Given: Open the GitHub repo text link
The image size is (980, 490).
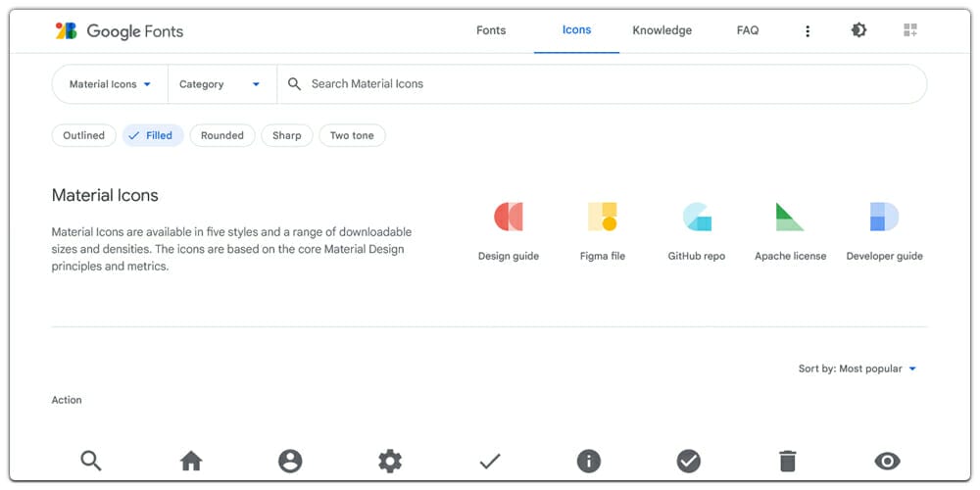Looking at the screenshot, I should 697,256.
